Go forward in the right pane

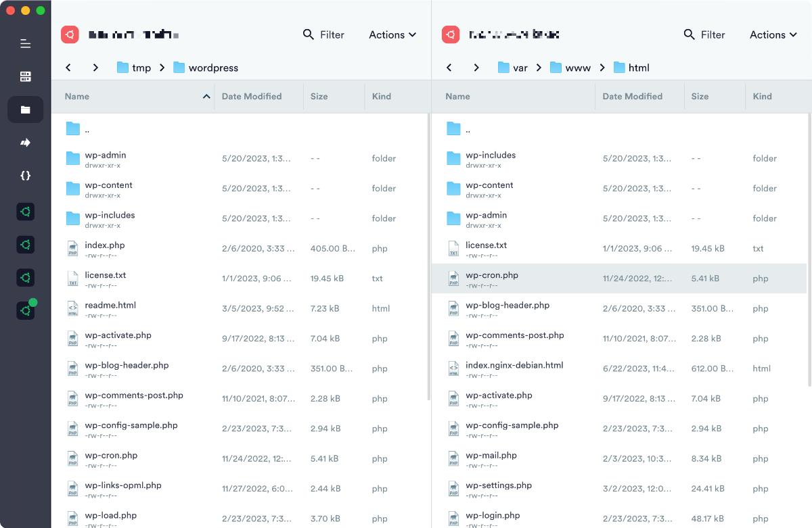tap(476, 68)
